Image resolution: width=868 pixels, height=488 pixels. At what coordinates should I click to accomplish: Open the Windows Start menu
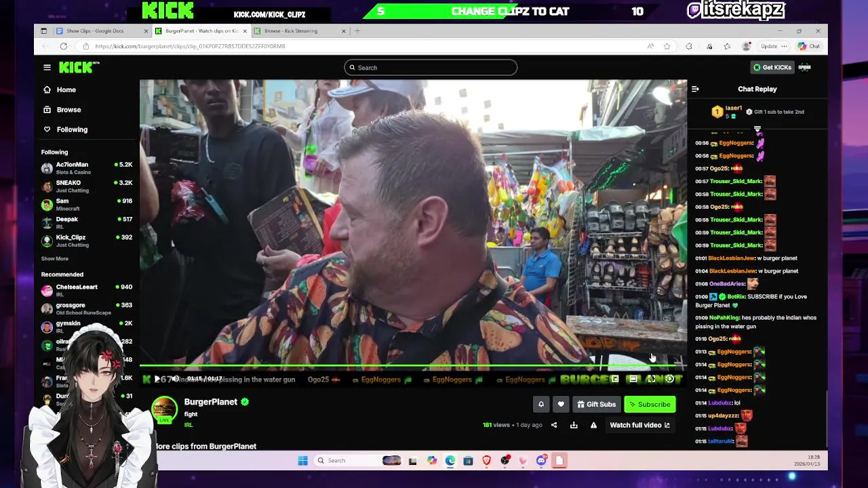[302, 461]
